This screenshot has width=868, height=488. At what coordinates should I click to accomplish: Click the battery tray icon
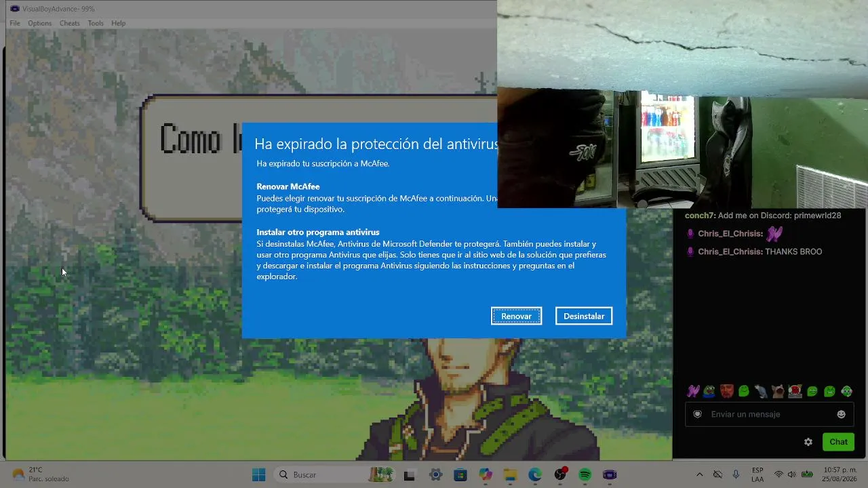tap(807, 474)
